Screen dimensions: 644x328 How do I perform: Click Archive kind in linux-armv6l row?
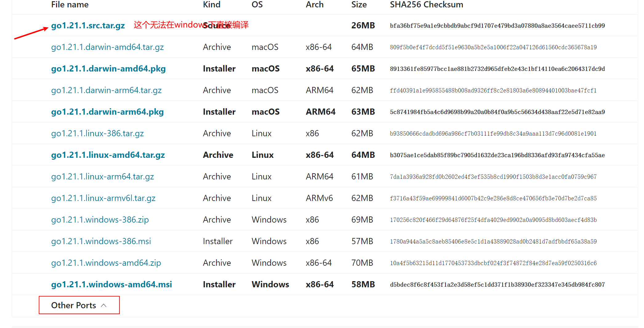(217, 198)
